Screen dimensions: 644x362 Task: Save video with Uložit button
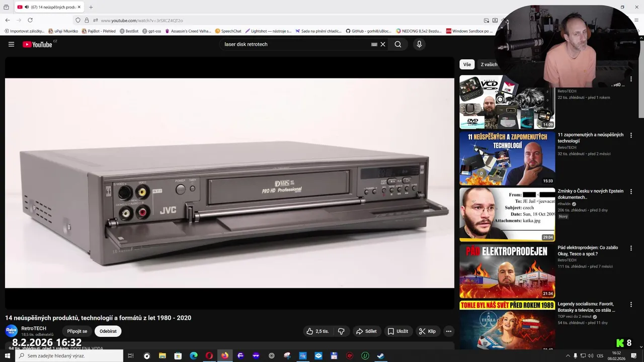[x=397, y=331]
